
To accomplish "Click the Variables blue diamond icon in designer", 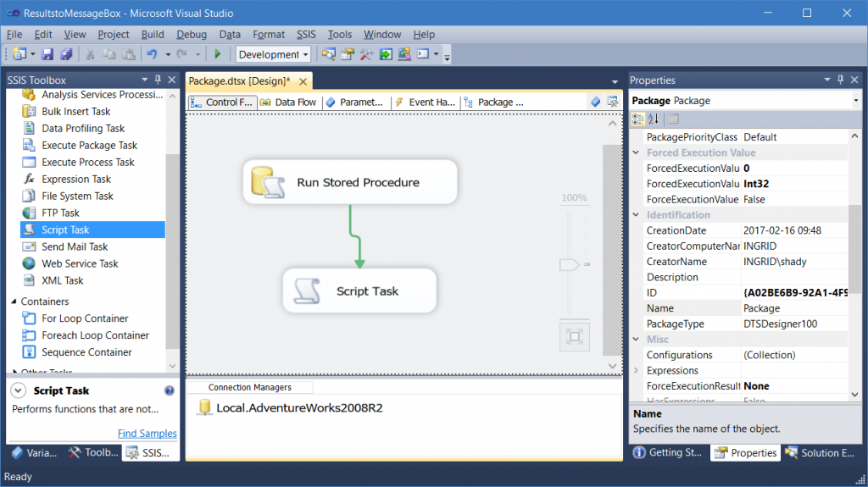I will (596, 102).
